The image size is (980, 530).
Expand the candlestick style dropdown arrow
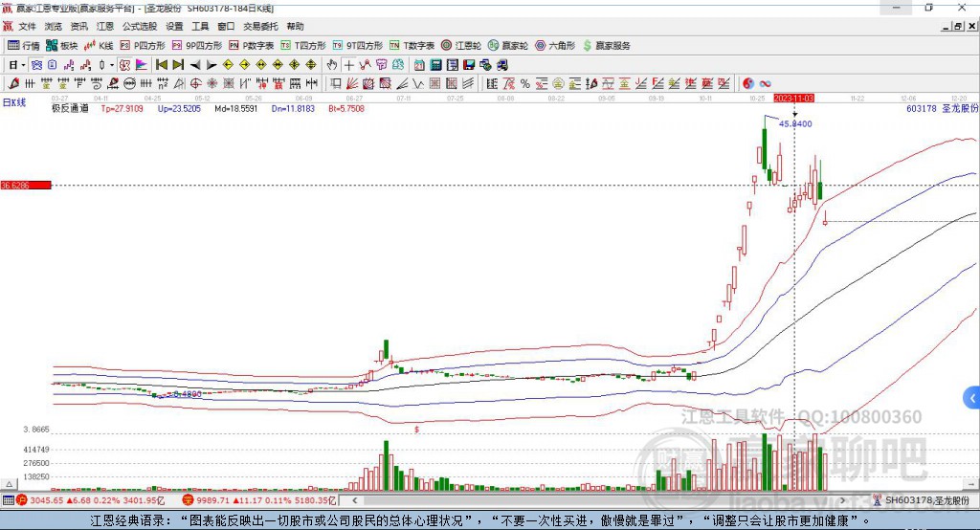[112, 65]
